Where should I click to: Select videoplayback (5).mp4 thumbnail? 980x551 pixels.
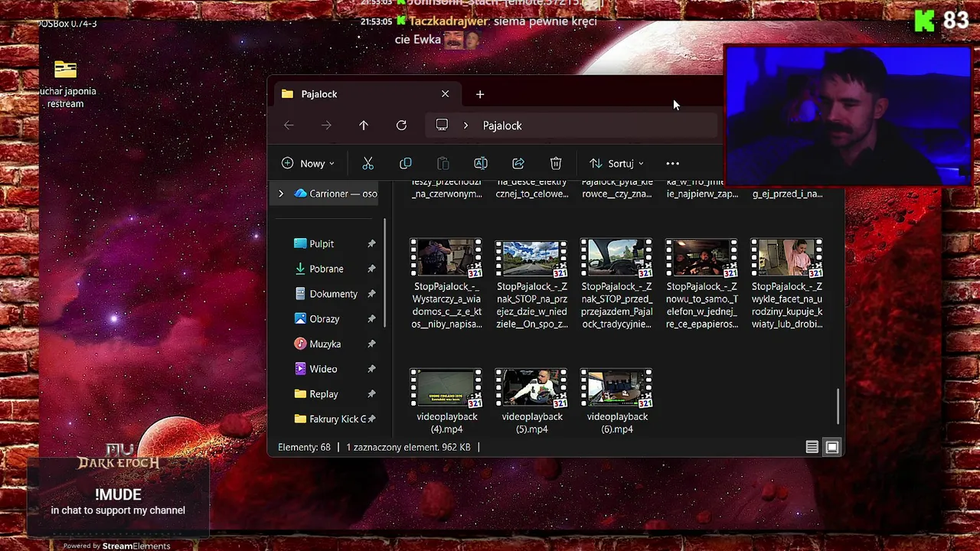pyautogui.click(x=531, y=388)
